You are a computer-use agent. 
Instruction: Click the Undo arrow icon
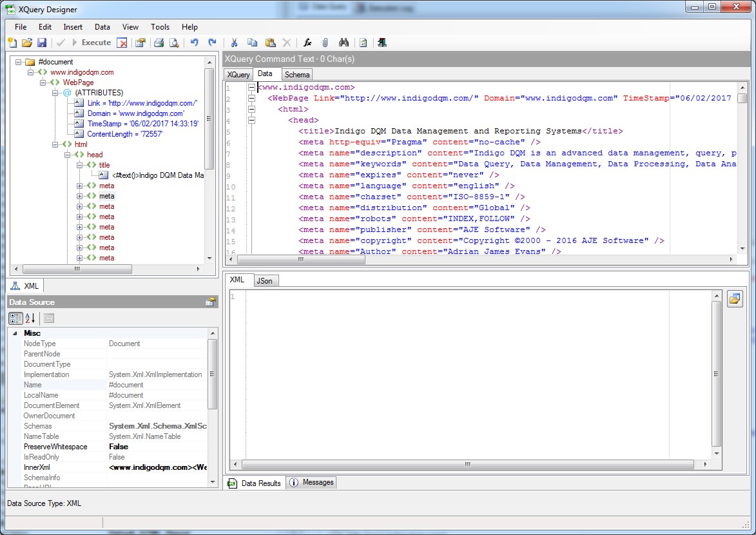[x=194, y=43]
